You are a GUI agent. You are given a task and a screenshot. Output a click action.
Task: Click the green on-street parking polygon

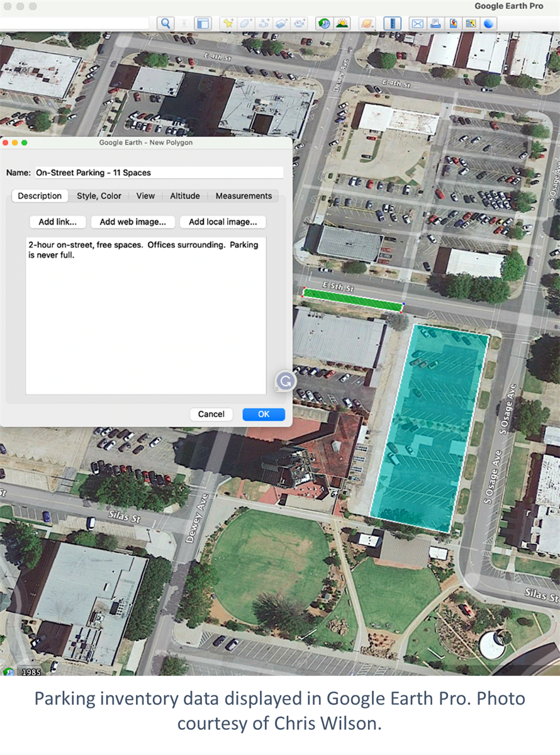[x=352, y=299]
